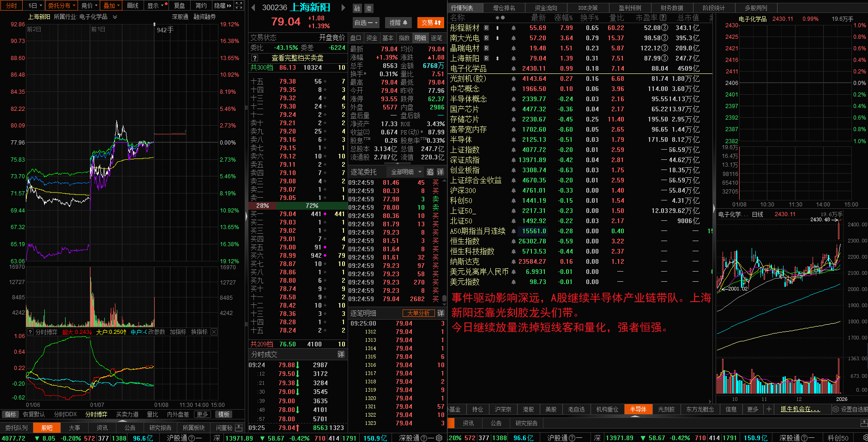Toggle the 分时 chart mode
The image size is (868, 442).
point(11,6)
